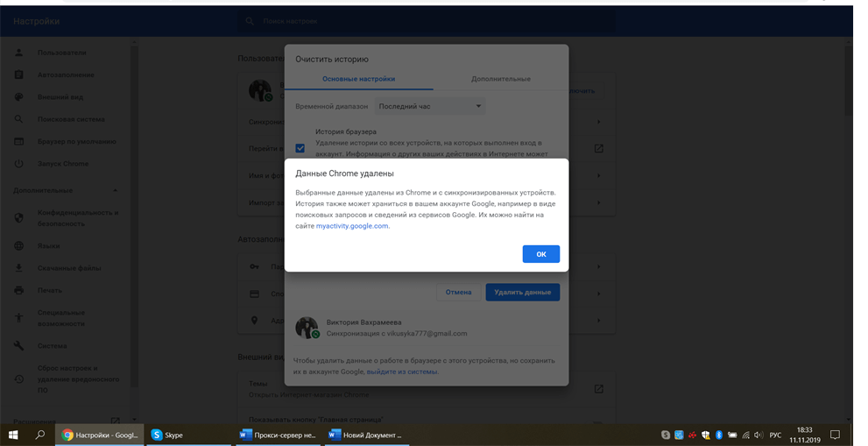Select the Скачанные файлы sidebar item
Viewport: 868px width, 446px height.
pos(69,268)
